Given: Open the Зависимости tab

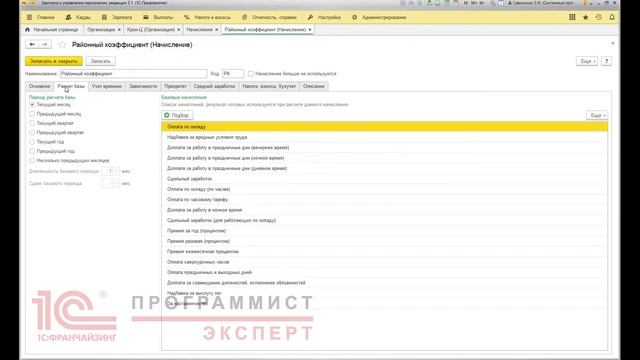Looking at the screenshot, I should (143, 87).
